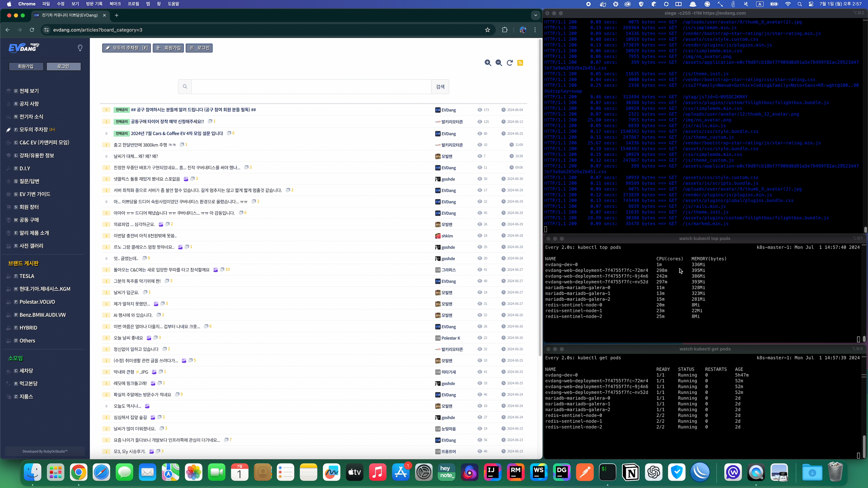The image size is (868, 488).
Task: Click Chrome three-dot menu icon
Action: 535,30
